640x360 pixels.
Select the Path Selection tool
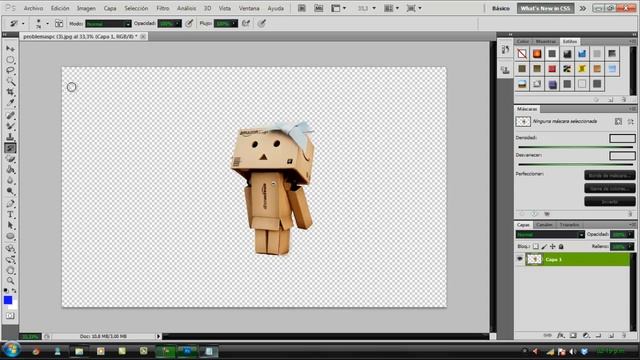[x=10, y=225]
